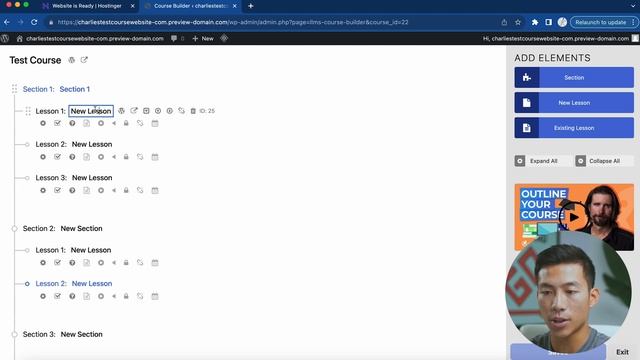Switch to Website is Ready Hostinger tab
The width and height of the screenshot is (640, 360).
tap(88, 6)
